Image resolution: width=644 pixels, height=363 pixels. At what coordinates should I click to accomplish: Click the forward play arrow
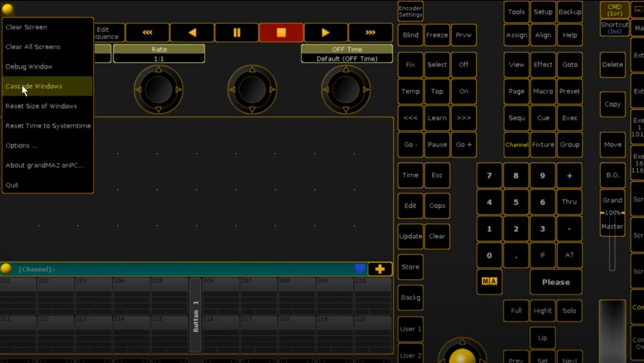(325, 32)
